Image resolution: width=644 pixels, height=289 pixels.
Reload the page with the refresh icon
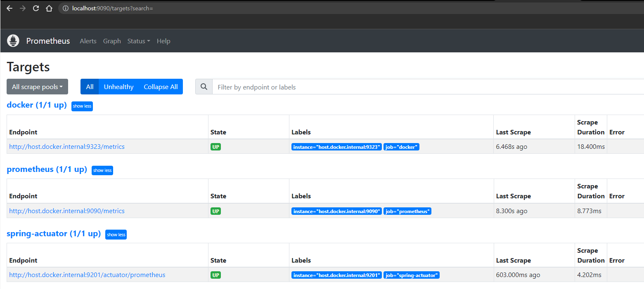coord(36,8)
